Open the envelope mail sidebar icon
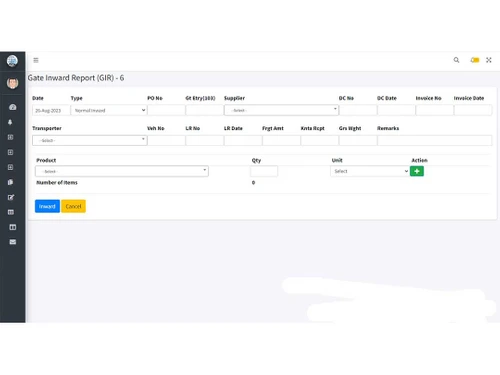 12,242
